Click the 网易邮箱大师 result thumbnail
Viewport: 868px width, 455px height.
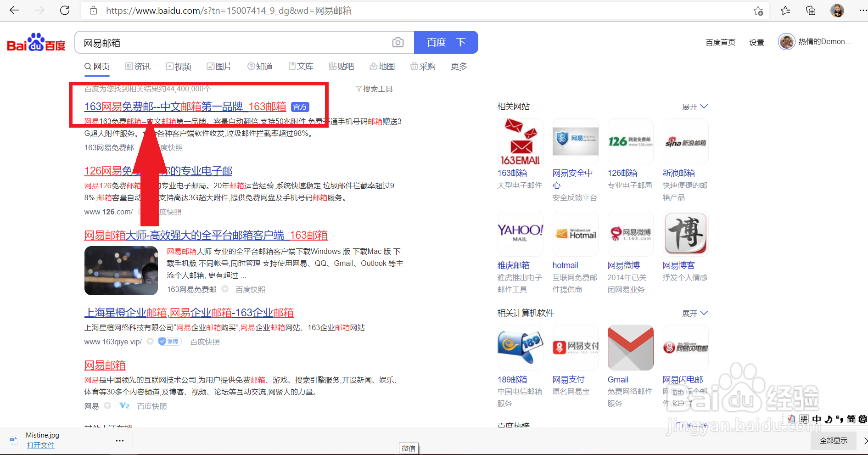point(121,270)
